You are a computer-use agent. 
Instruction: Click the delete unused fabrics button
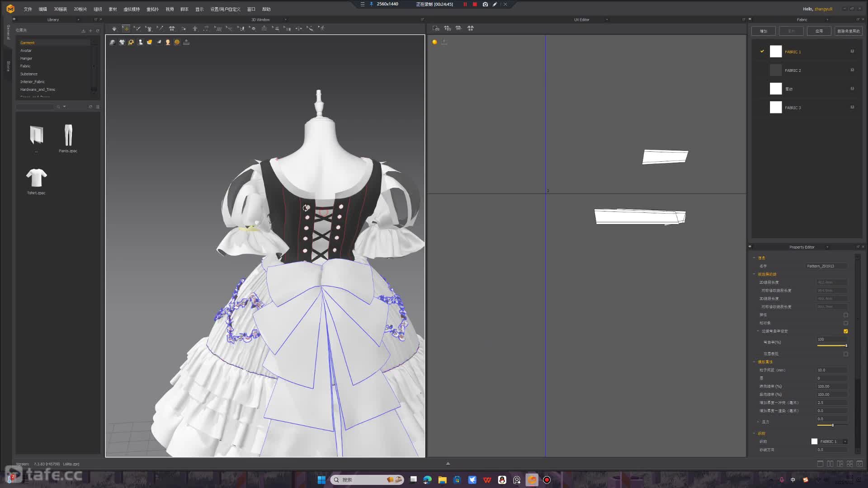coord(849,31)
